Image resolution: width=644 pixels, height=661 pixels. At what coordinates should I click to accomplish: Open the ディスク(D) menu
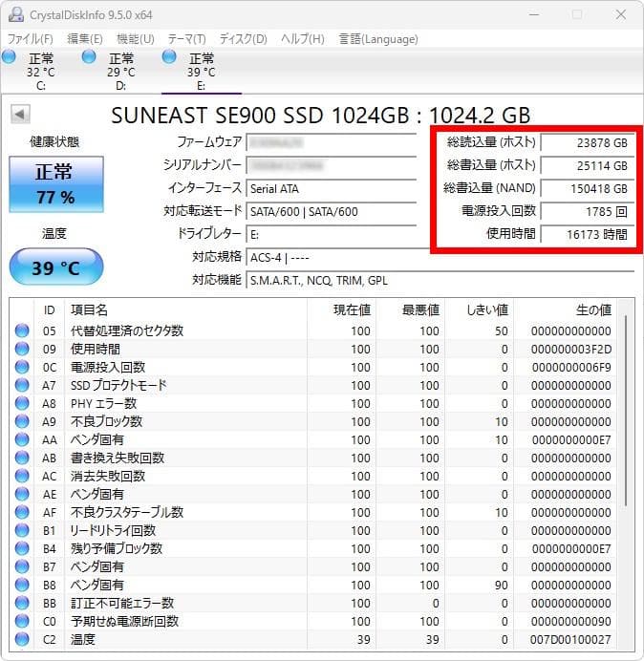click(244, 39)
